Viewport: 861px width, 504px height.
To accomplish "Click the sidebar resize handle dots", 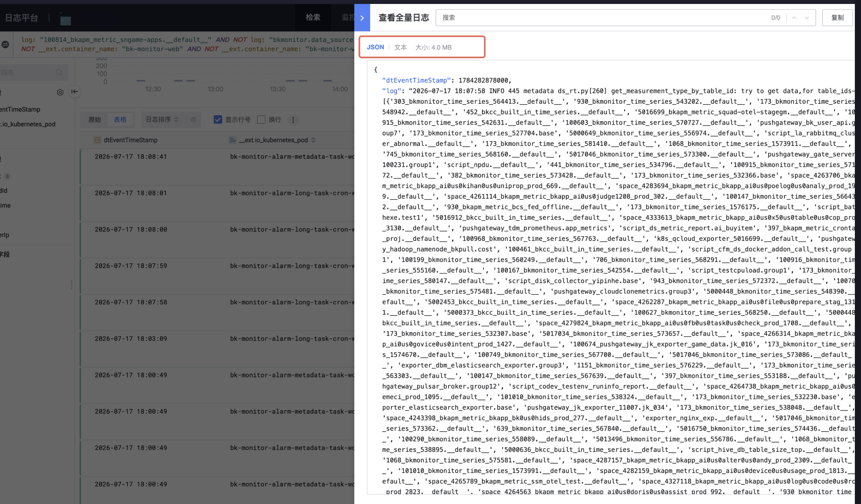I will 71,285.
